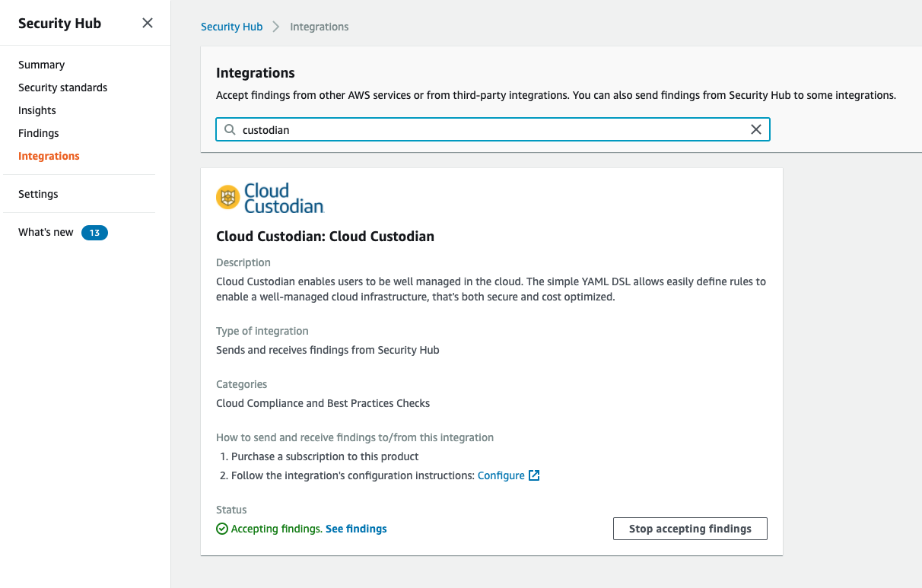Screen dimensions: 922x588
Task: Click the Cloud Custodian: Cloud Custodian title
Action: [x=325, y=237]
